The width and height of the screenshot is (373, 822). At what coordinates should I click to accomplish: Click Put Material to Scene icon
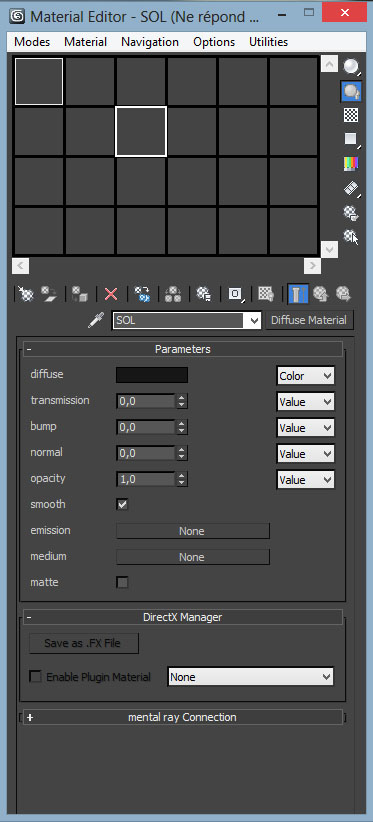(x=49, y=294)
